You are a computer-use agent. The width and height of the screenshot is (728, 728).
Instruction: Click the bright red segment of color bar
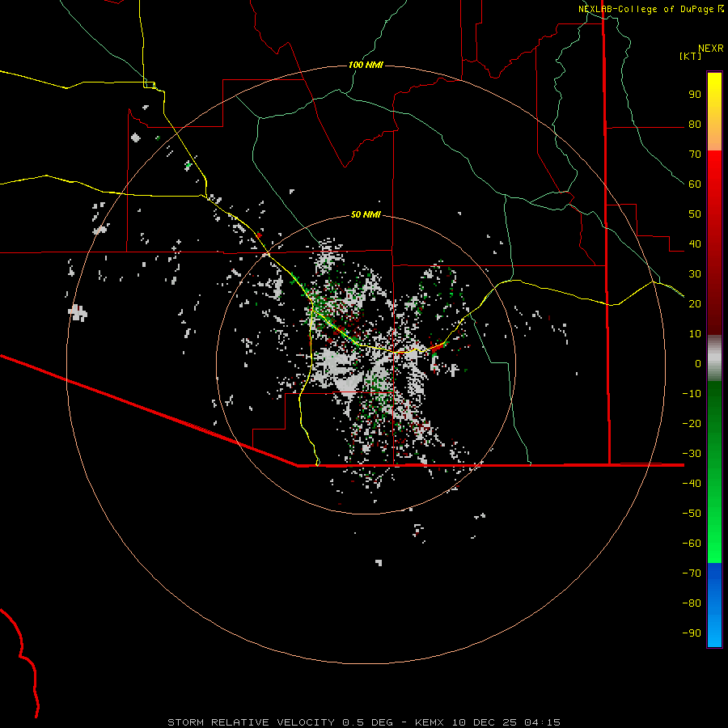point(714,170)
